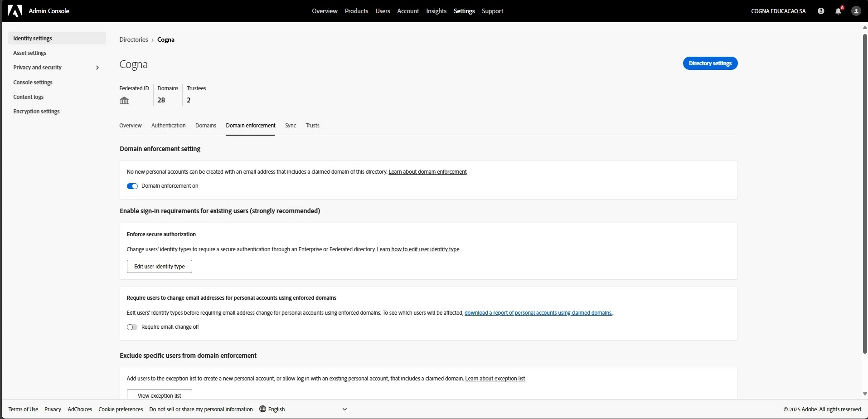
Task: Select Identity settings in sidebar
Action: (57, 38)
